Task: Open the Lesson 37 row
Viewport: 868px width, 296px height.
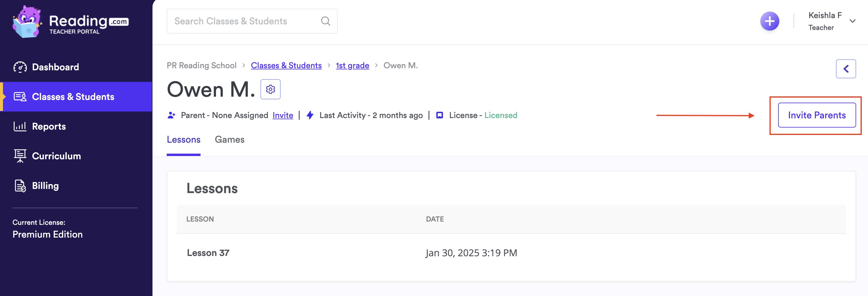Action: click(208, 253)
